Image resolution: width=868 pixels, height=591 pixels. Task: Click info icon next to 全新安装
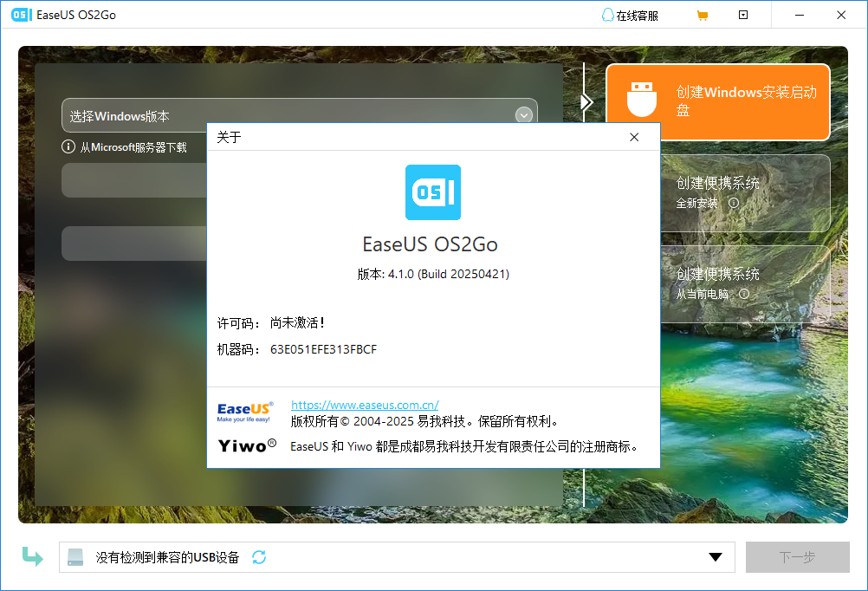(x=734, y=203)
